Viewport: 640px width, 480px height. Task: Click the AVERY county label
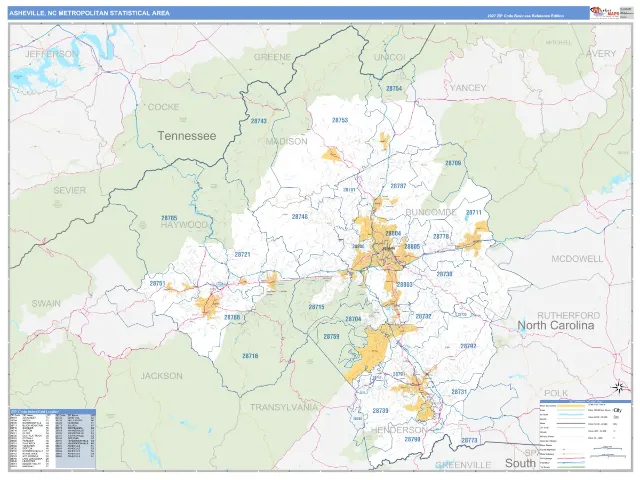601,53
